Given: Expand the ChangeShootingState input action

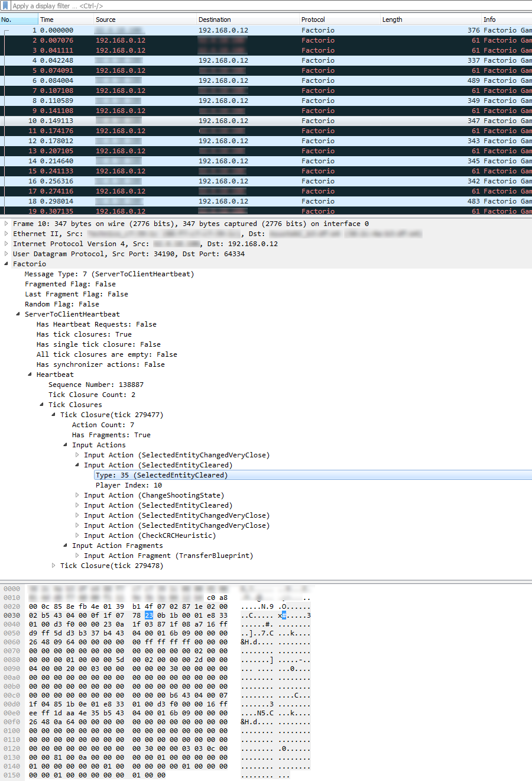Looking at the screenshot, I should point(77,495).
